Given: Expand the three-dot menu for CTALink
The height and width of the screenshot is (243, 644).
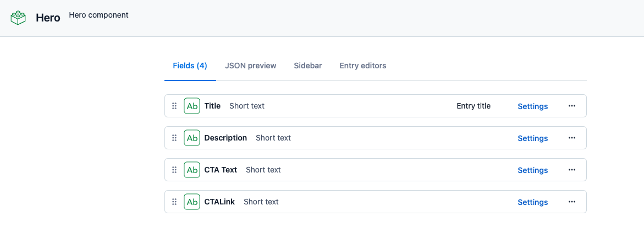Looking at the screenshot, I should click(x=572, y=202).
